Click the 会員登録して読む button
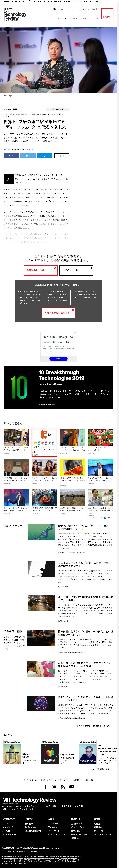Viewport: 119px width, 868px height. [41, 270]
